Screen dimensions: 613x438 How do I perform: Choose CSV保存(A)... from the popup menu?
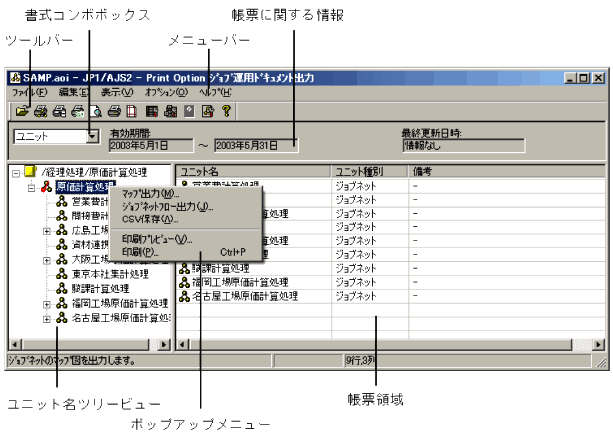(x=186, y=219)
